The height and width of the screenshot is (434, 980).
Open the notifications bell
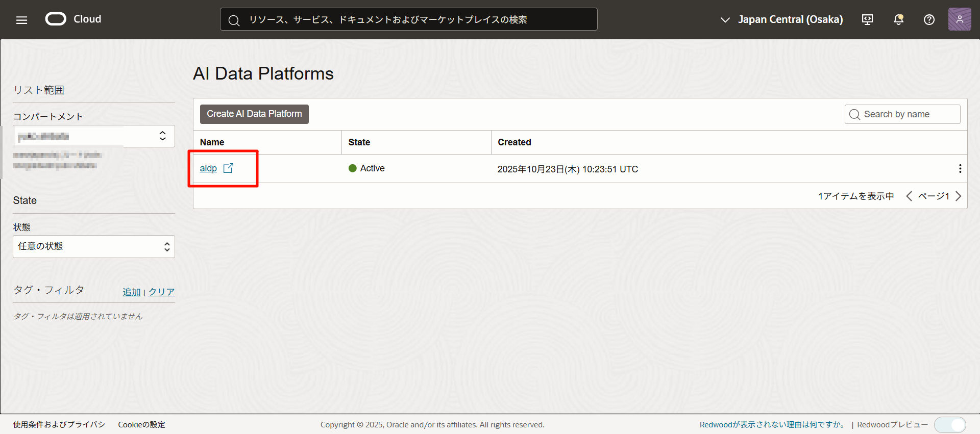(898, 19)
